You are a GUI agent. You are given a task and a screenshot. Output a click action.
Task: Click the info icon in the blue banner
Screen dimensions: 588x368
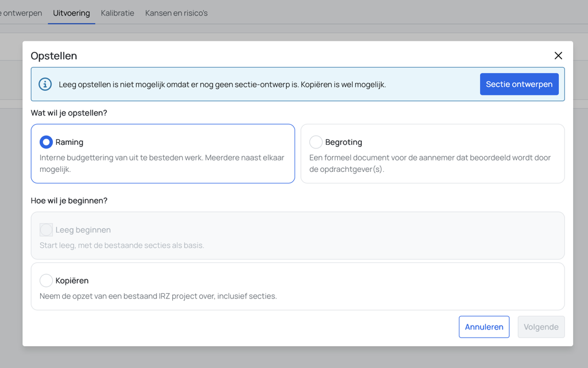click(45, 84)
